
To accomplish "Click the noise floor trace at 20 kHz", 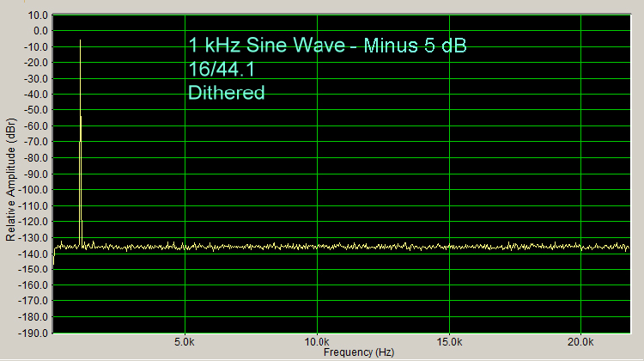I will click(581, 247).
